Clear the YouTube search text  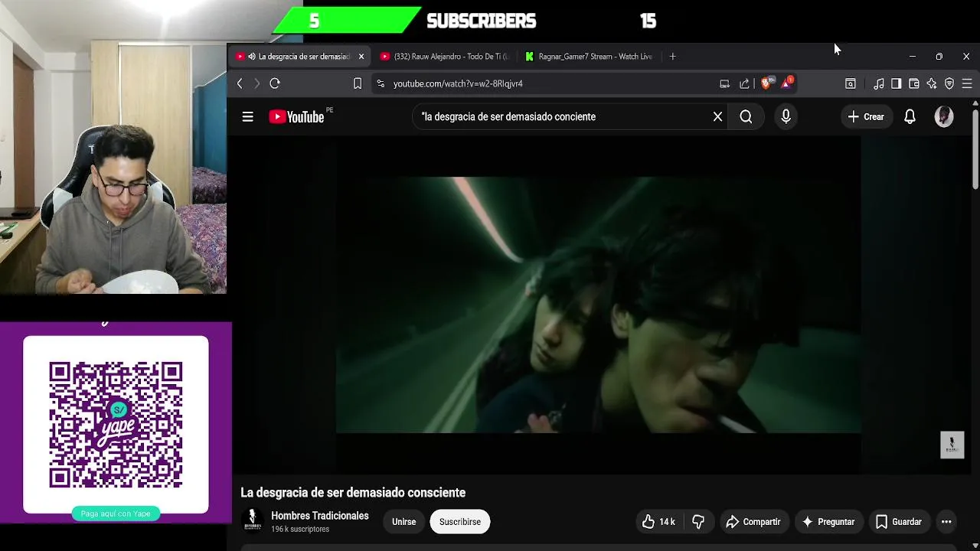[x=717, y=117]
